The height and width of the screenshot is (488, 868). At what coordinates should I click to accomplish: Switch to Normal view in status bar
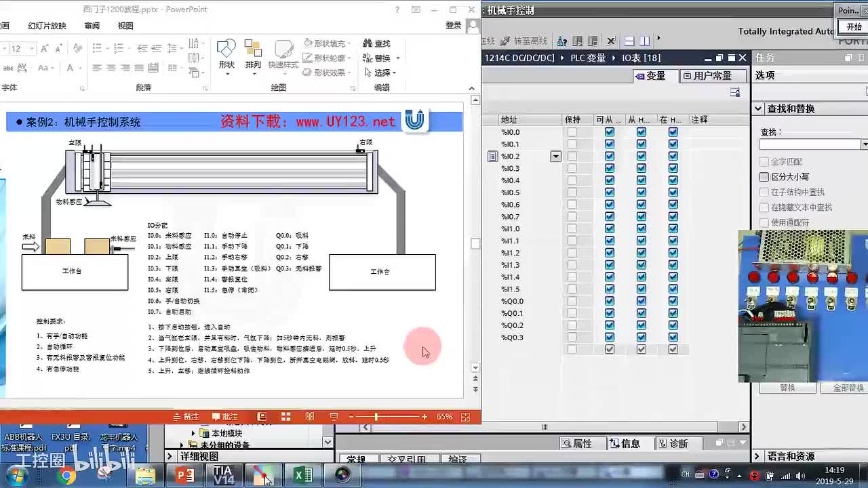coord(262,417)
